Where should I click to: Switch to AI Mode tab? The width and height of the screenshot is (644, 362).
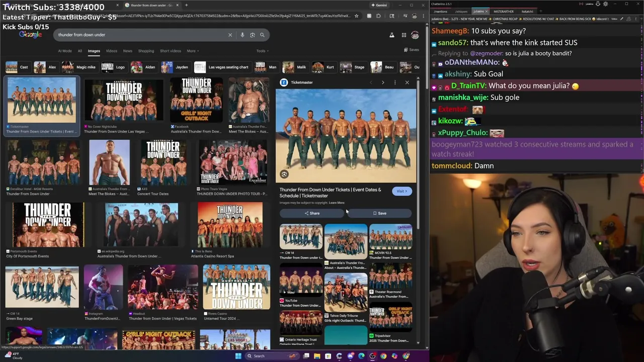point(65,51)
